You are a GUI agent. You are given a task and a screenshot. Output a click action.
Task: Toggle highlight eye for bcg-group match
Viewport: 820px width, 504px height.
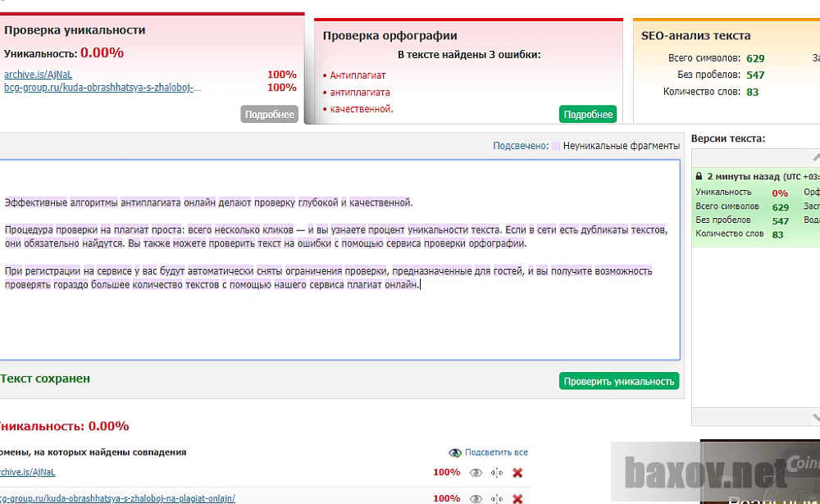(474, 498)
